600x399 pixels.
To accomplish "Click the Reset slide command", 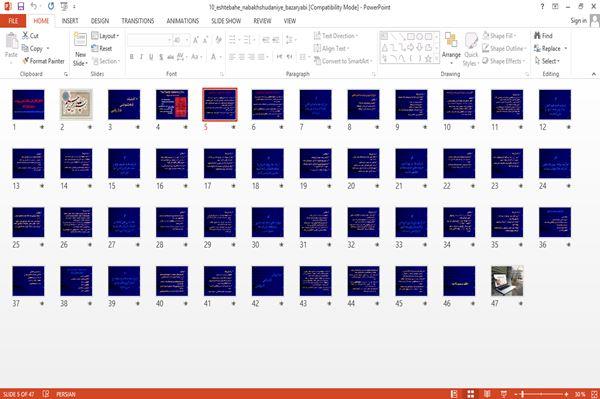I will (102, 48).
